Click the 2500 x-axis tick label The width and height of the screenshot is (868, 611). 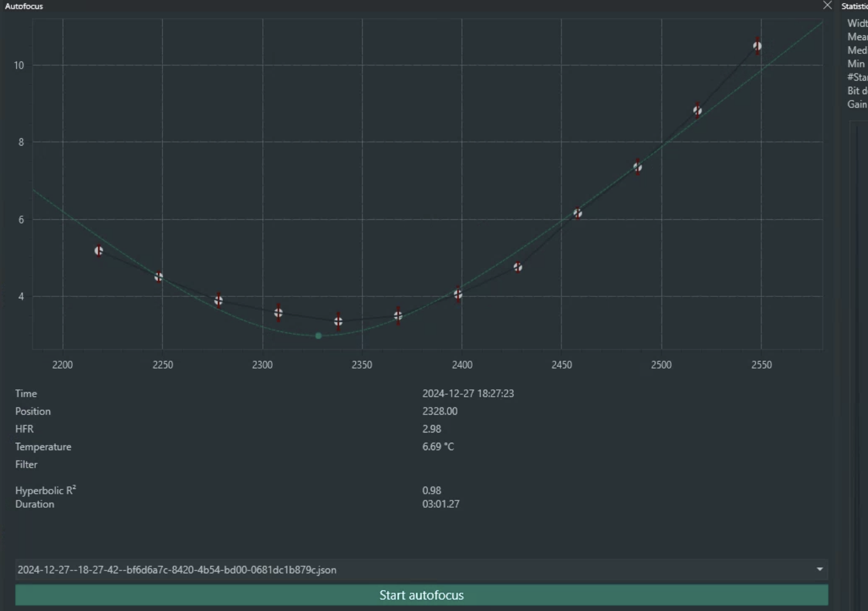click(x=661, y=365)
